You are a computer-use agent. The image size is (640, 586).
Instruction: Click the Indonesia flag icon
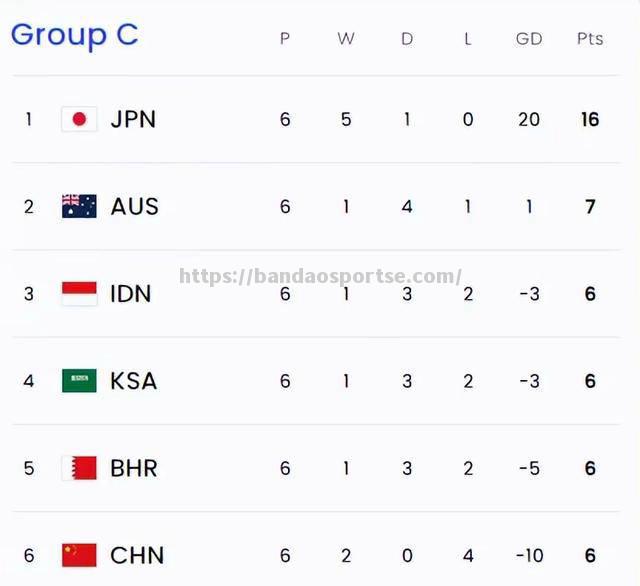click(x=79, y=293)
